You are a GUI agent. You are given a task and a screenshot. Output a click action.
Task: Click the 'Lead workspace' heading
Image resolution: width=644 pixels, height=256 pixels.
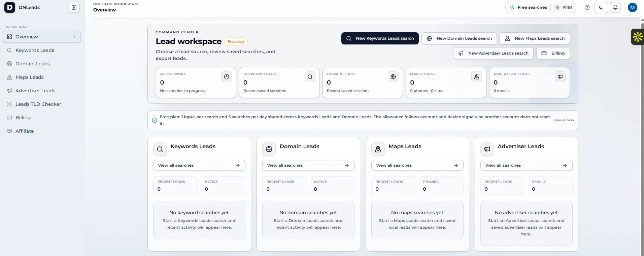click(189, 41)
